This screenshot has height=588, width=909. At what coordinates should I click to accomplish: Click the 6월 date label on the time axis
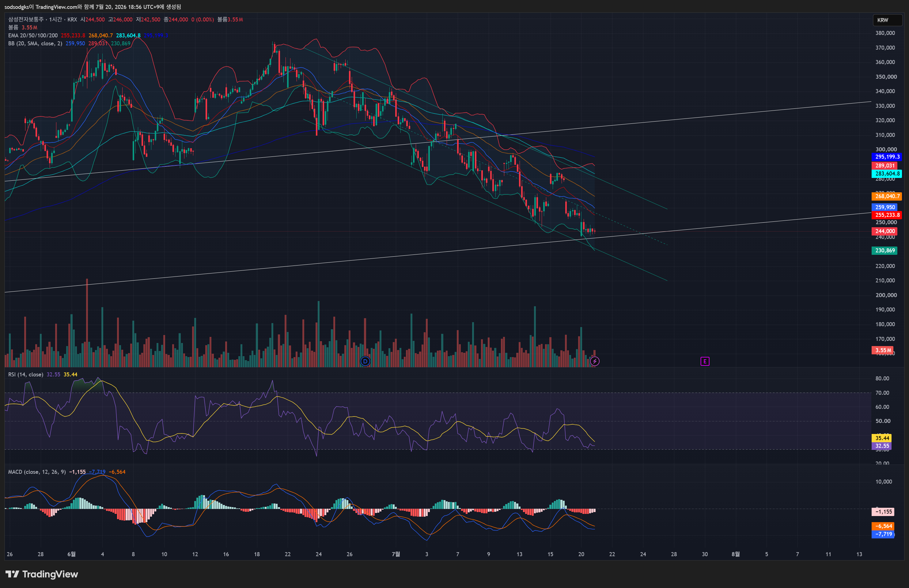coord(71,554)
